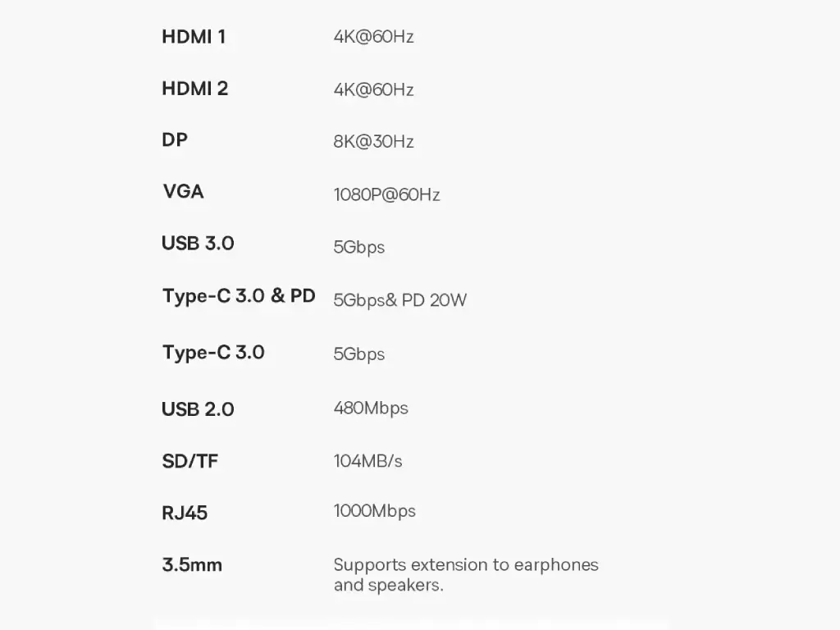Click the earphones and speakers description

(466, 575)
